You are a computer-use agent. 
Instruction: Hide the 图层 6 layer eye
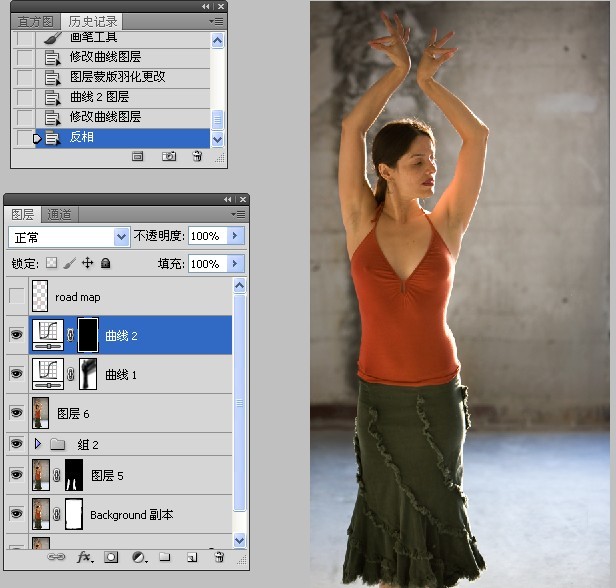[16, 412]
